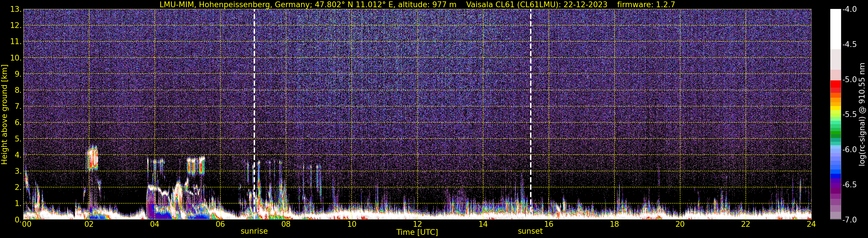Click the time axis tick label 24
This screenshot has width=868, height=238.
tap(811, 224)
